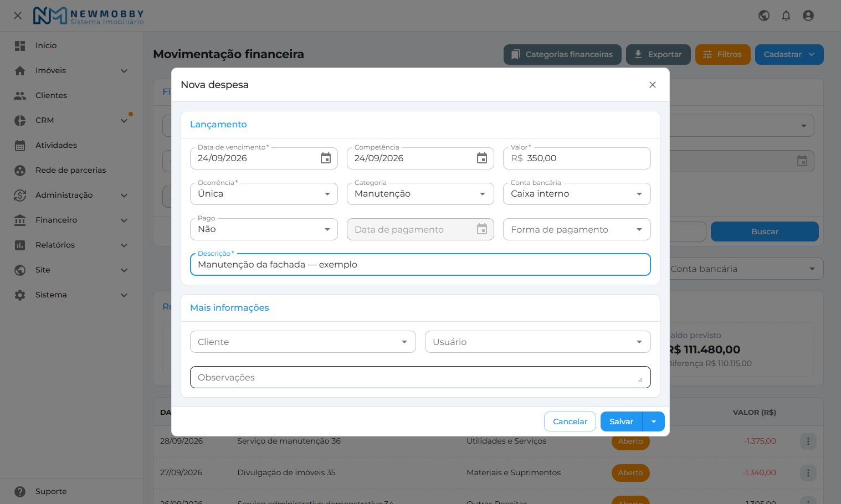Image resolution: width=841 pixels, height=504 pixels.
Task: Click the Início dashboard icon
Action: tap(20, 45)
